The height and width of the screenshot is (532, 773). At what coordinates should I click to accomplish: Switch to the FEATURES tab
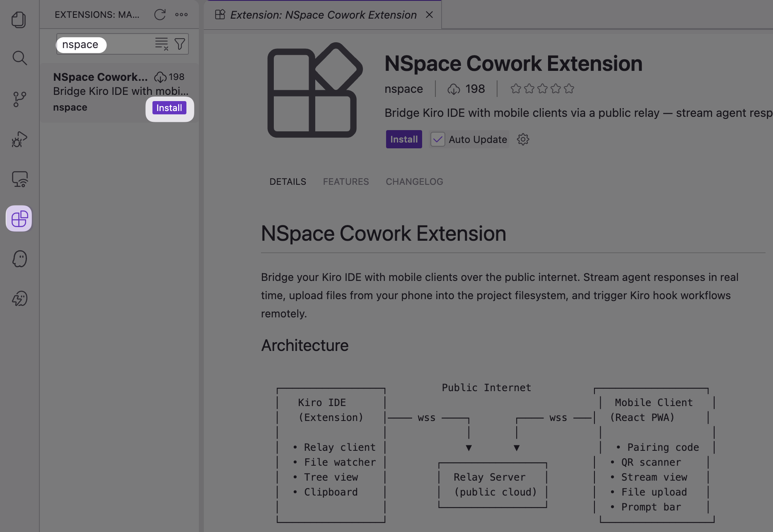coord(346,181)
